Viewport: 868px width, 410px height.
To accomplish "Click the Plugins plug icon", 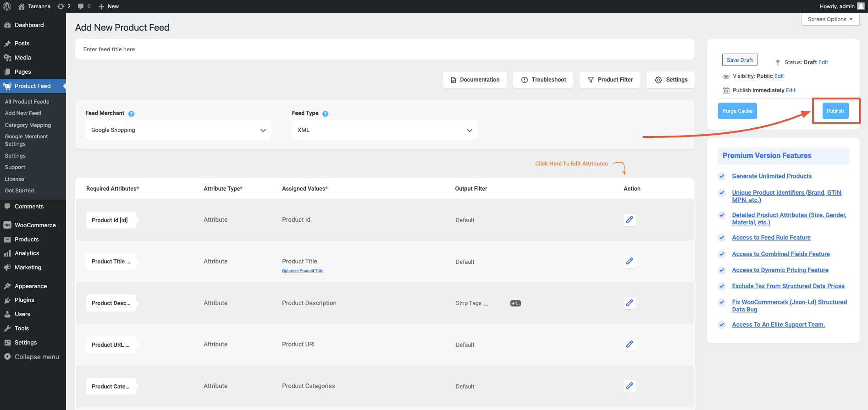I will pyautogui.click(x=7, y=300).
